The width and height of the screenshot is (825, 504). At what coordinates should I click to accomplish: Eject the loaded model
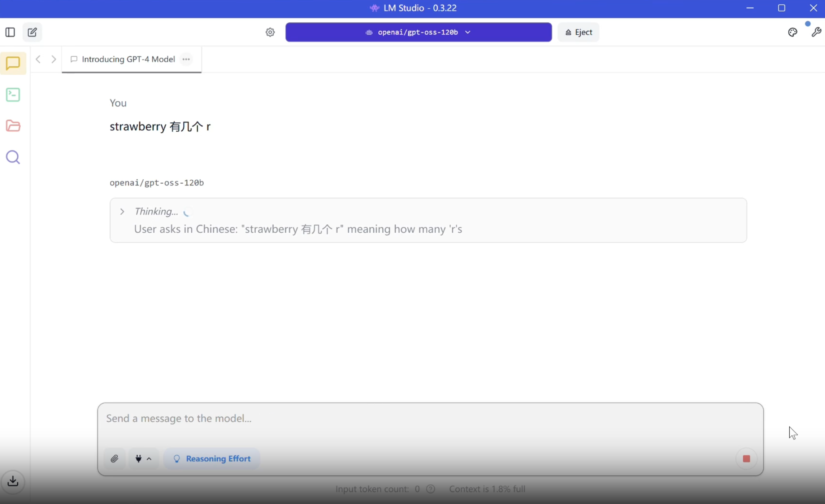[x=578, y=32]
